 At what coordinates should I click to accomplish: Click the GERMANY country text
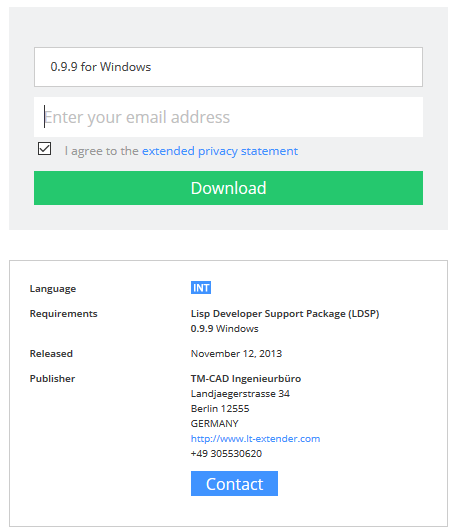point(215,423)
